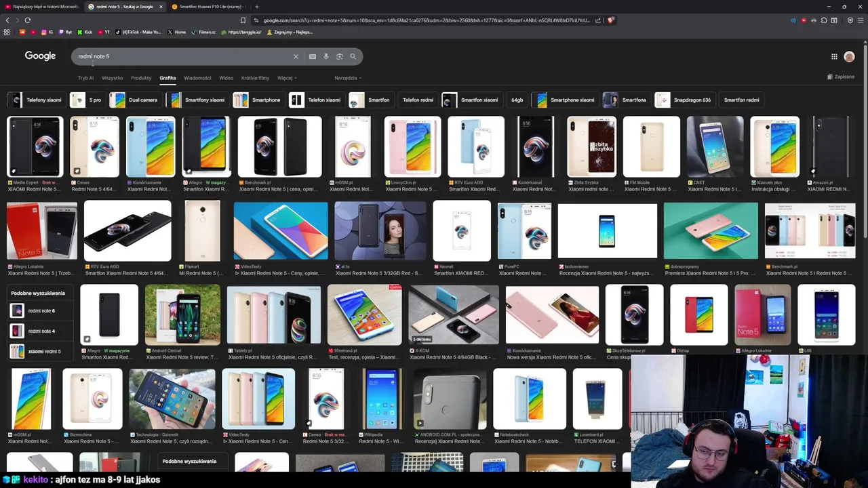This screenshot has height=488, width=868.
Task: Filter by 5 pro chip
Action: [87, 100]
